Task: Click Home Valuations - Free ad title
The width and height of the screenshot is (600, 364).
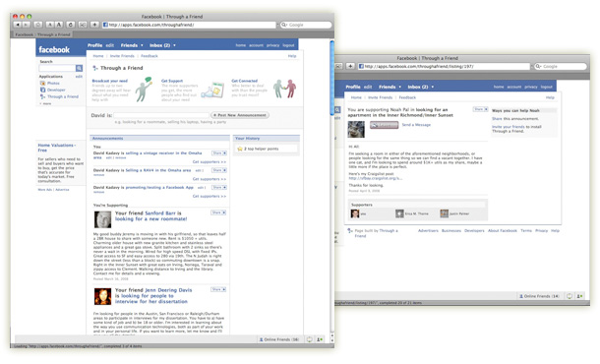Action: pos(57,148)
